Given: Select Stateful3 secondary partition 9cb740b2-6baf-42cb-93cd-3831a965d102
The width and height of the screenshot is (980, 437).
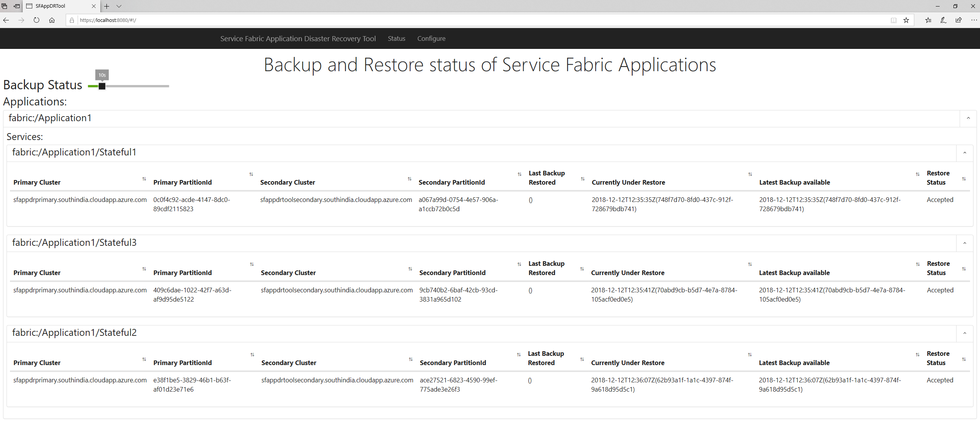Looking at the screenshot, I should pyautogui.click(x=458, y=295).
